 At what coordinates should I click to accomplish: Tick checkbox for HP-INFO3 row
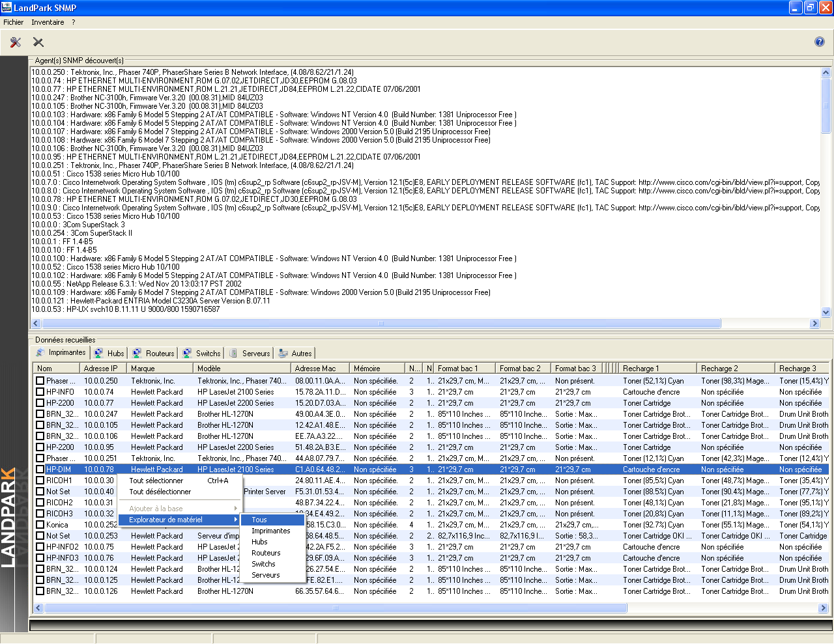tap(40, 558)
